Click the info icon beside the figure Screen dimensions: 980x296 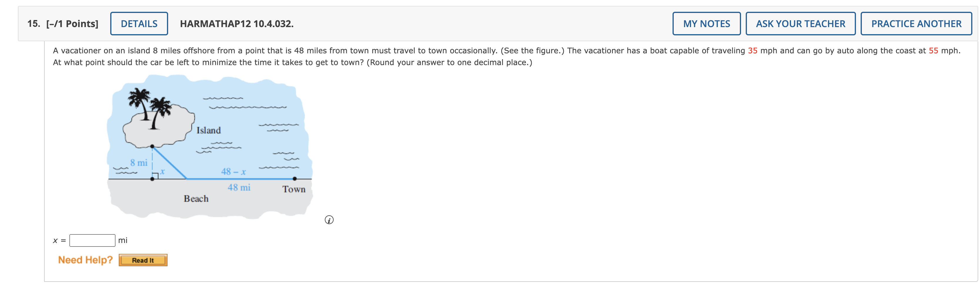[329, 220]
